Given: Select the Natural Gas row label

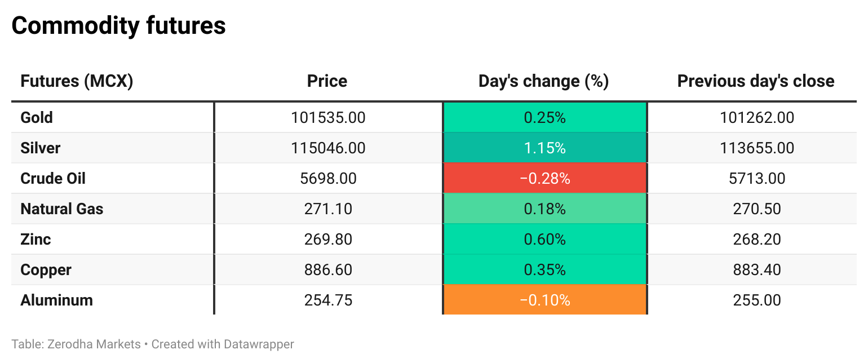Looking at the screenshot, I should click(62, 209).
